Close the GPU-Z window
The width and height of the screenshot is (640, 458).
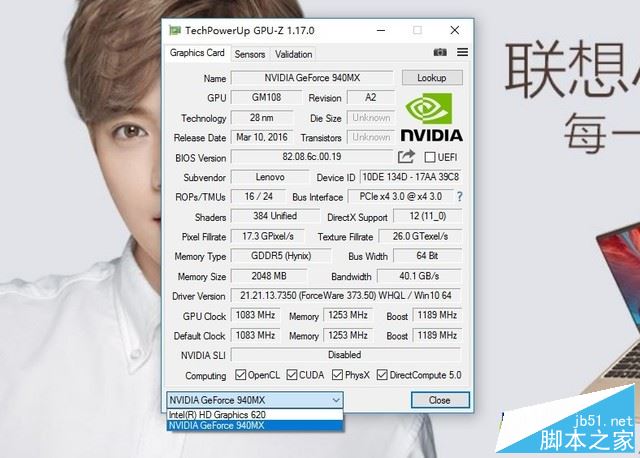[x=455, y=30]
